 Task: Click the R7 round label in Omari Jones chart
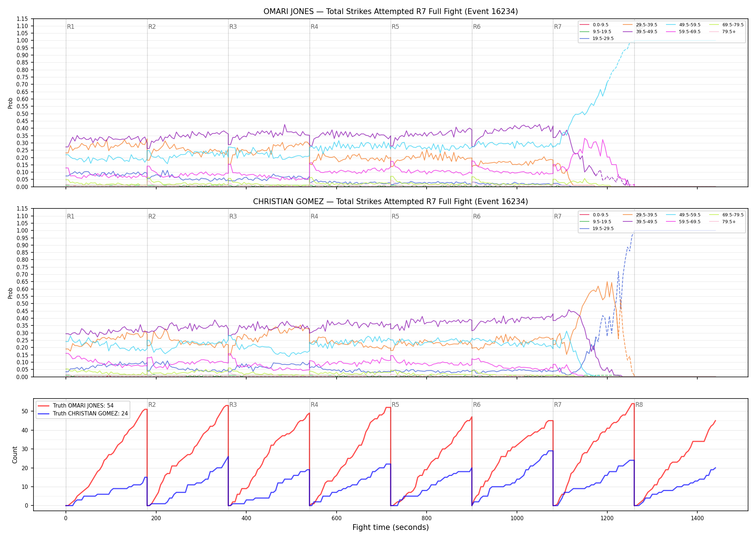558,27
